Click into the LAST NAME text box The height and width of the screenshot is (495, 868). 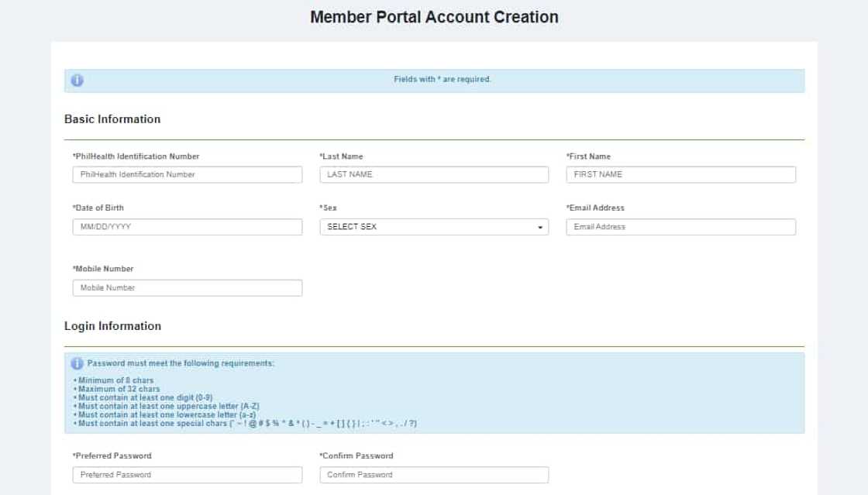tap(433, 175)
